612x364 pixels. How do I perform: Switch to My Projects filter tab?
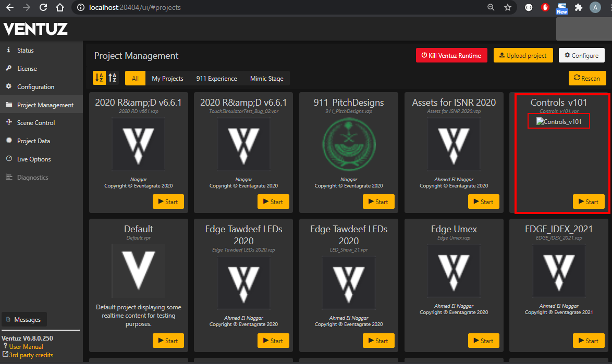coord(167,79)
